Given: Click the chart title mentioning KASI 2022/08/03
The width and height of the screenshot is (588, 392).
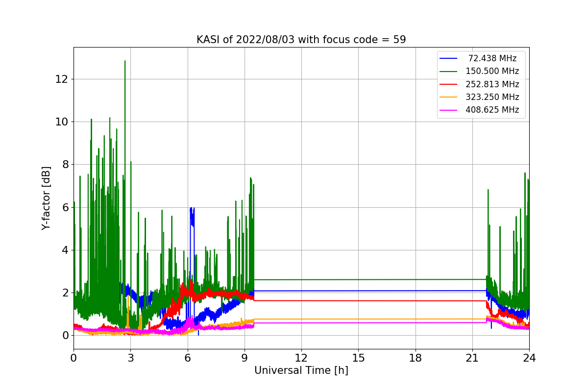Looking at the screenshot, I should pos(301,40).
